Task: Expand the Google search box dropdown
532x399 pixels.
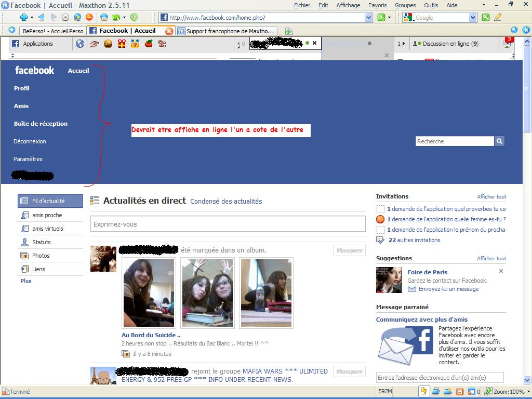Action: pos(473,17)
